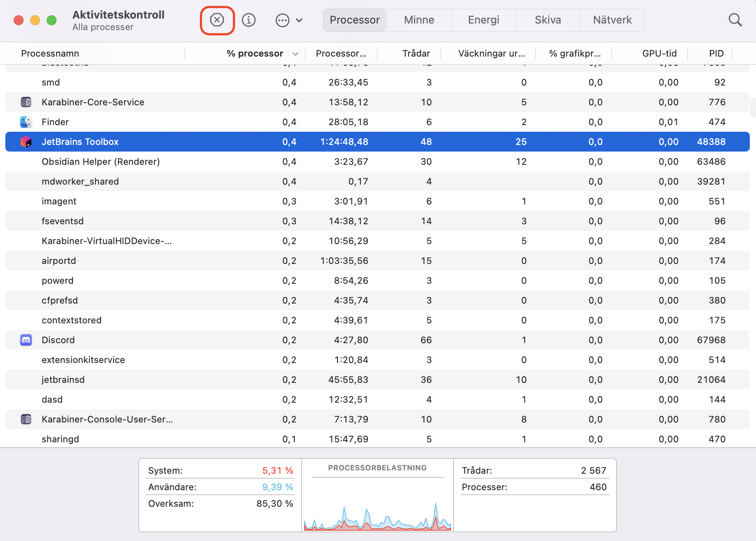Screen dimensions: 756x541
Task: Click the JetBrains Toolbox icon
Action: click(26, 142)
